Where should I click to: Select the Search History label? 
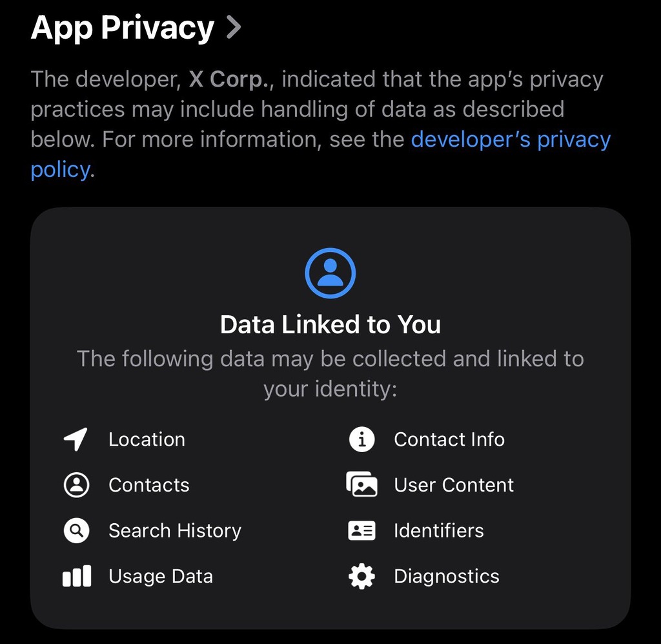(x=175, y=531)
